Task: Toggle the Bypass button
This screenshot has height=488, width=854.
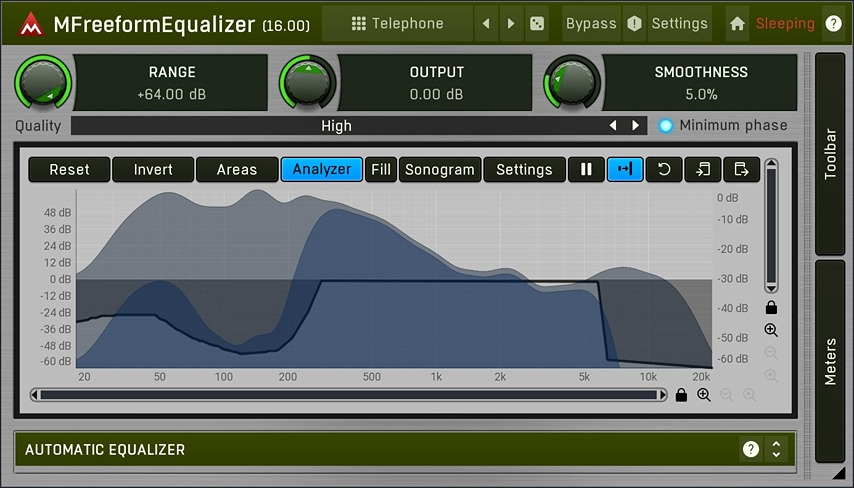Action: tap(591, 23)
